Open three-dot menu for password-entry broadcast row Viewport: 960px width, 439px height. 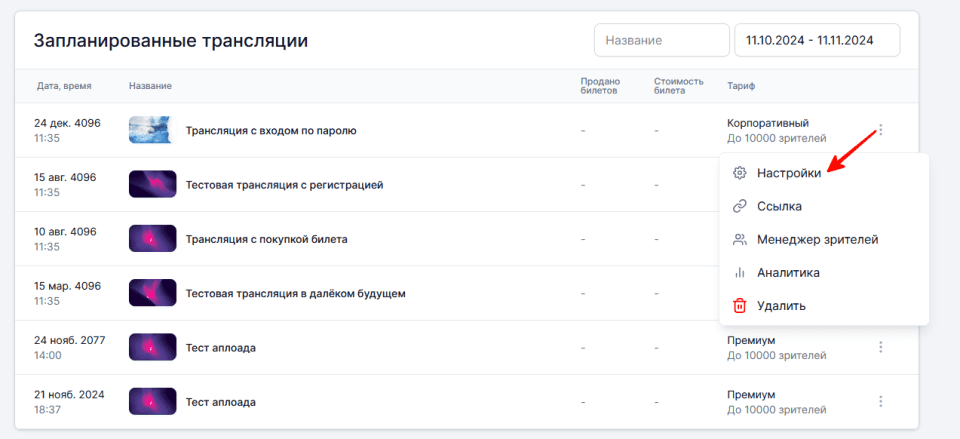click(x=881, y=130)
